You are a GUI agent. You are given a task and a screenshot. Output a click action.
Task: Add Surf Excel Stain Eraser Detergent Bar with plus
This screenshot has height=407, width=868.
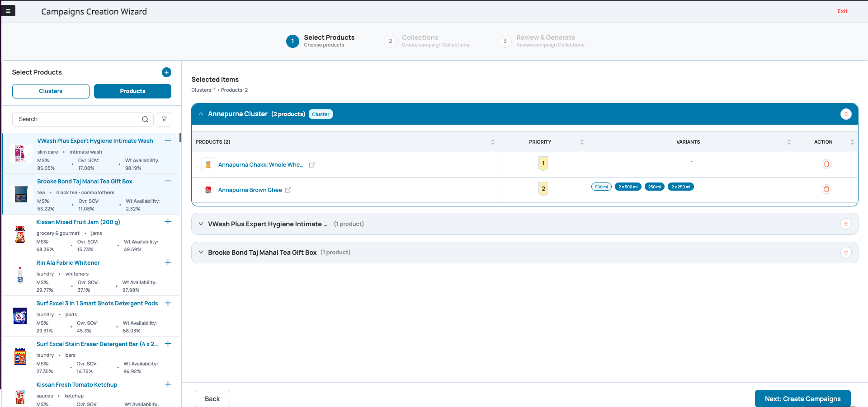click(x=168, y=344)
